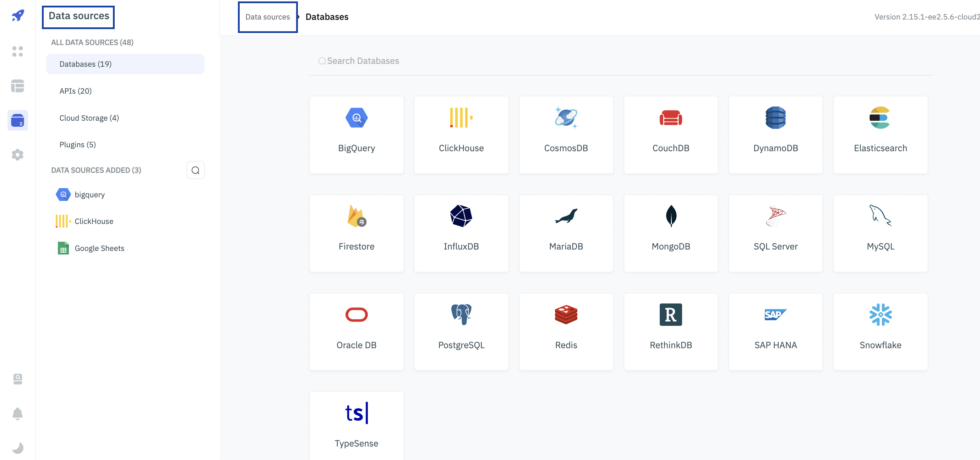Select the data sources sidebar icon
The height and width of the screenshot is (460, 980).
(x=17, y=120)
